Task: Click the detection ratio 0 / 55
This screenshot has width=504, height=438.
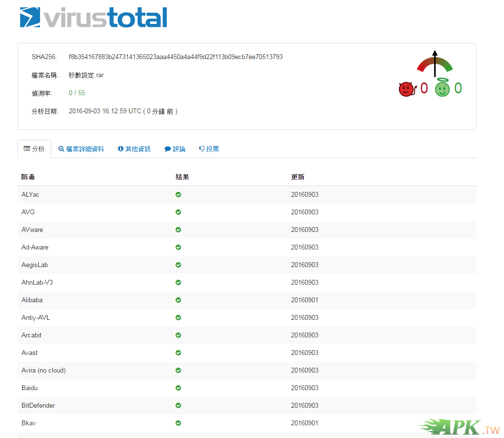Action: 77,93
